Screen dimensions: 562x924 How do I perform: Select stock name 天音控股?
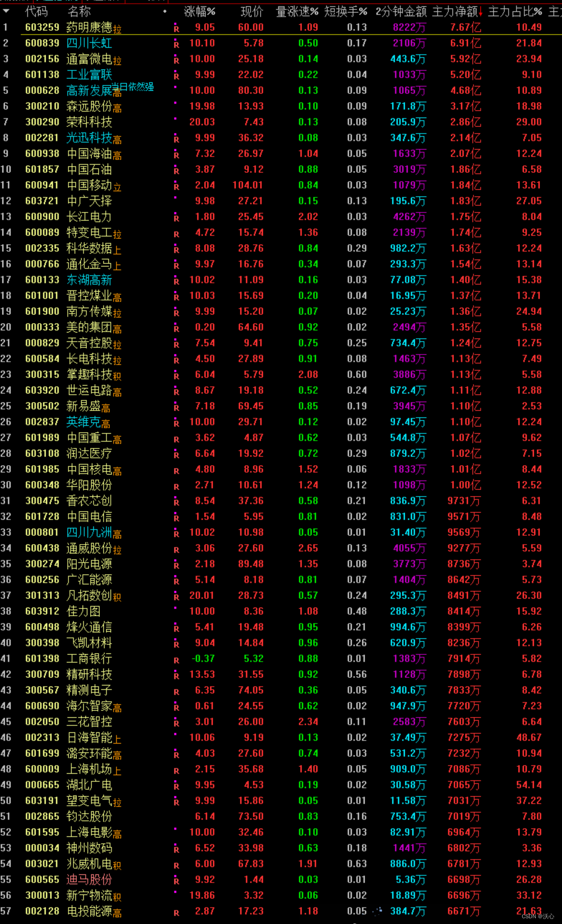(x=89, y=343)
